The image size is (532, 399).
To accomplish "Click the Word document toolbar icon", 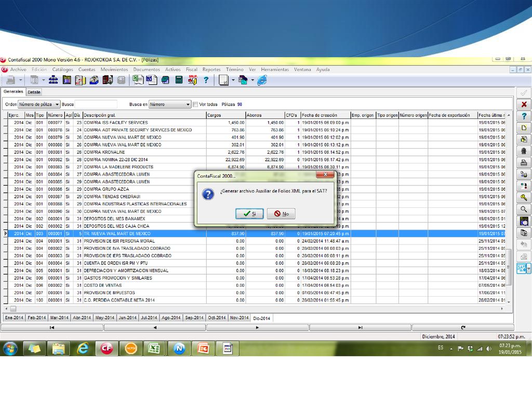I will pos(151,81).
